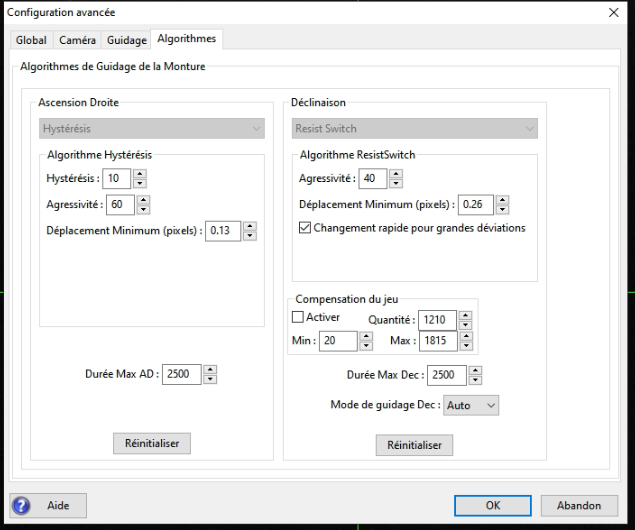This screenshot has height=530, width=635.
Task: Click the Dec Agressivité field showing 40
Action: [x=373, y=179]
